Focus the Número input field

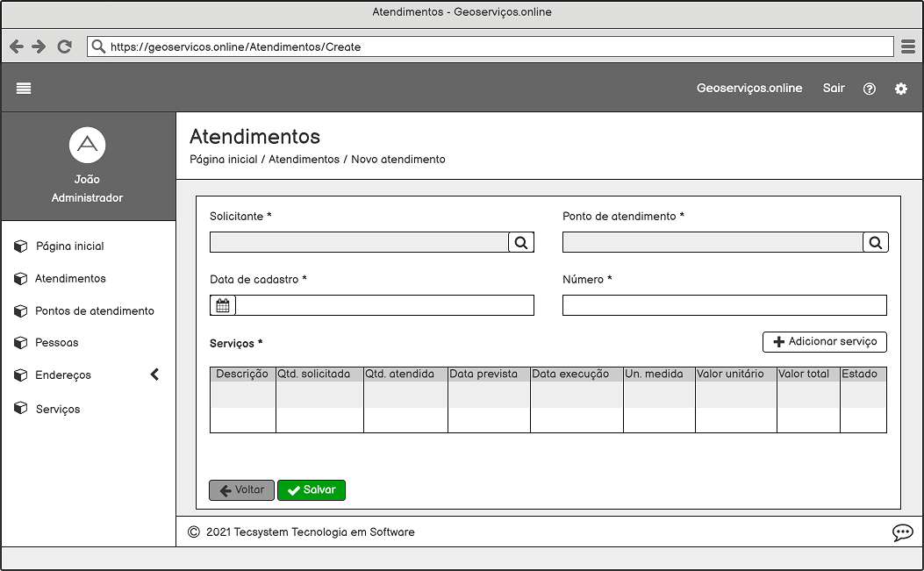pyautogui.click(x=724, y=305)
